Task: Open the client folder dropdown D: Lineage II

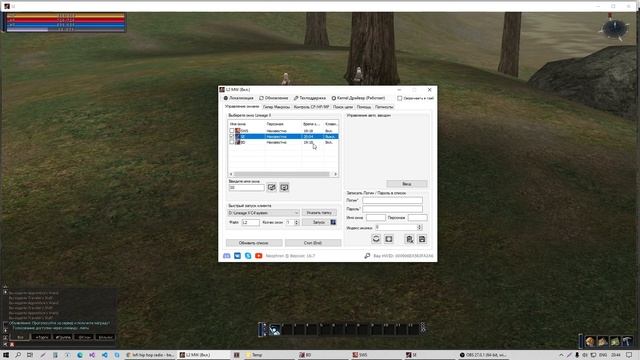Action: coord(264,213)
